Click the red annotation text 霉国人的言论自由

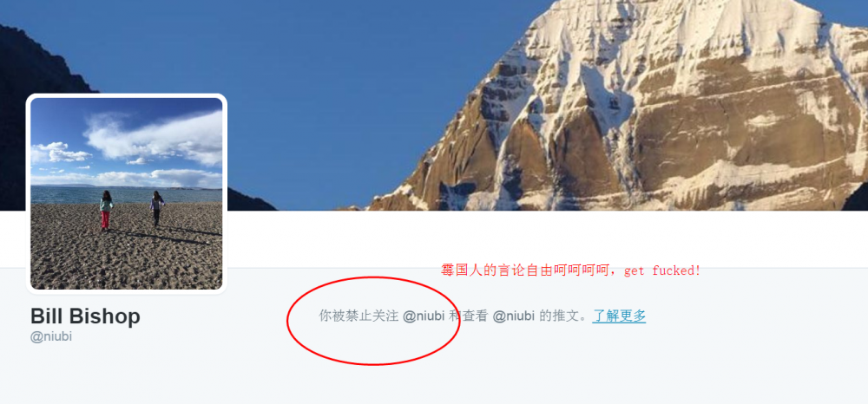click(x=522, y=270)
